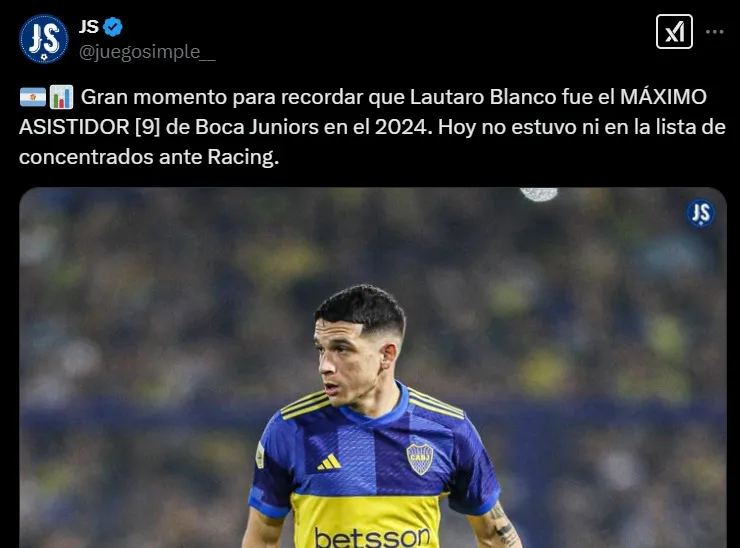Click the league patch on the jersey sleeve
Screen dimensions: 740x548
pos(260,455)
